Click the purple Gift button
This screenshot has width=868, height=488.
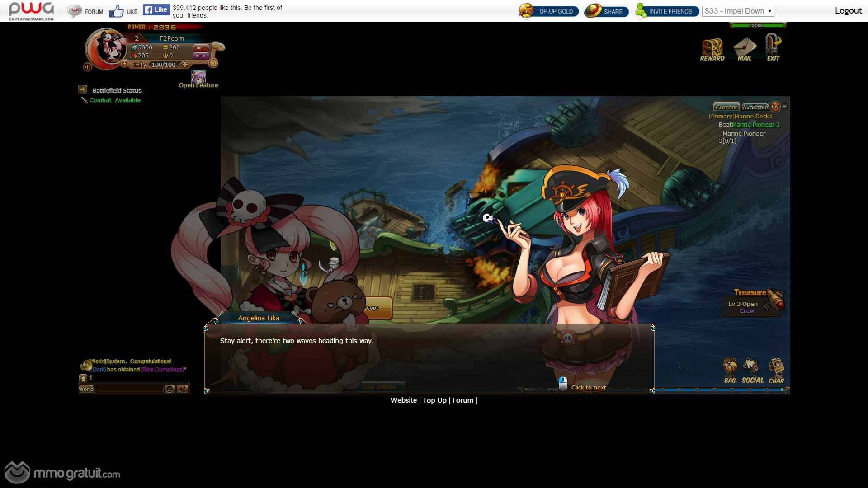click(x=201, y=56)
